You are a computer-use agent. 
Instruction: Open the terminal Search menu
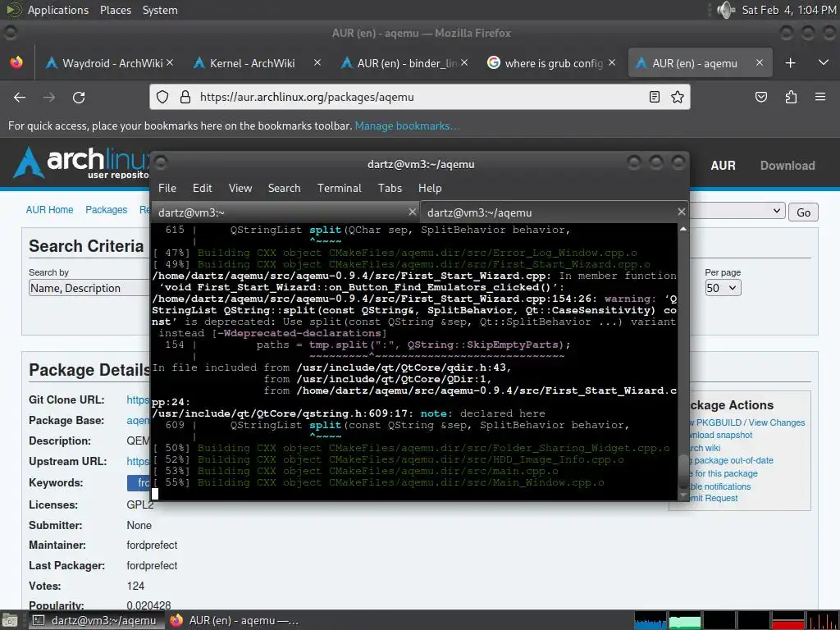coord(284,188)
